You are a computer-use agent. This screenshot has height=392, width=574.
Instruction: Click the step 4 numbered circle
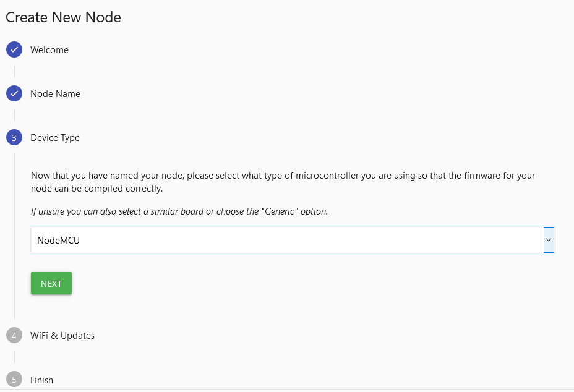14,336
